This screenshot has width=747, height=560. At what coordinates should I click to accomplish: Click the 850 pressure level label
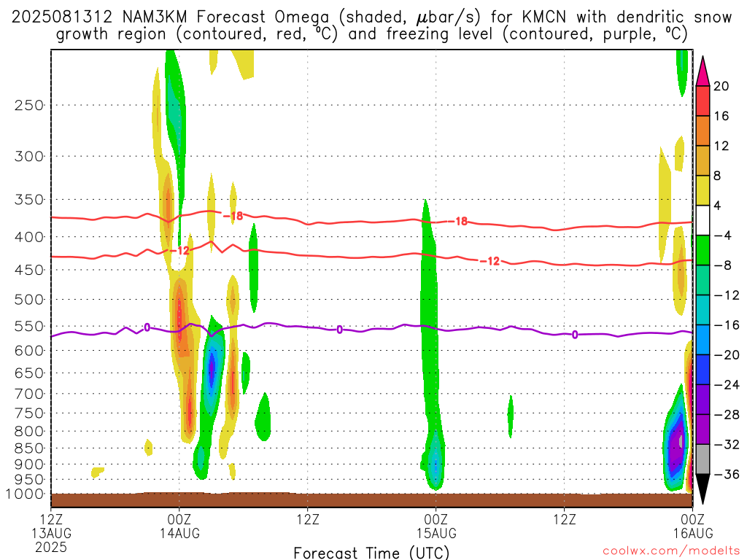[29, 448]
